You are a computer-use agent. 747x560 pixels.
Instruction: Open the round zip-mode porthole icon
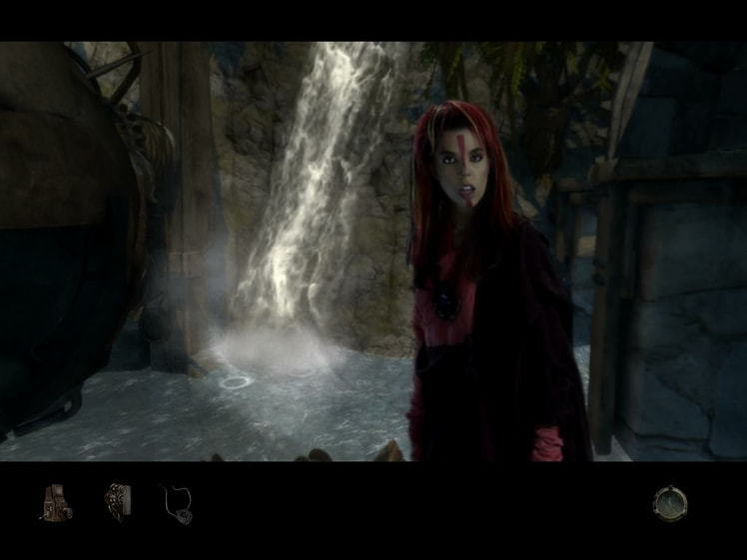pyautogui.click(x=670, y=503)
